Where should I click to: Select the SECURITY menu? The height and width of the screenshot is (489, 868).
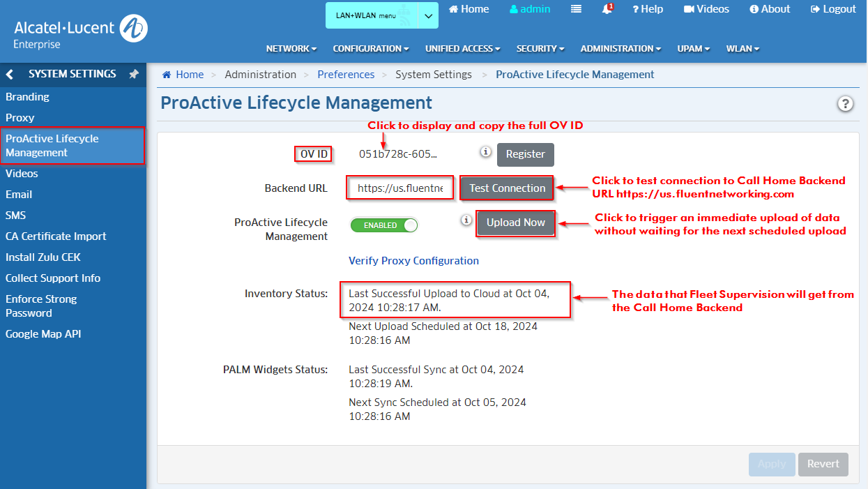540,48
